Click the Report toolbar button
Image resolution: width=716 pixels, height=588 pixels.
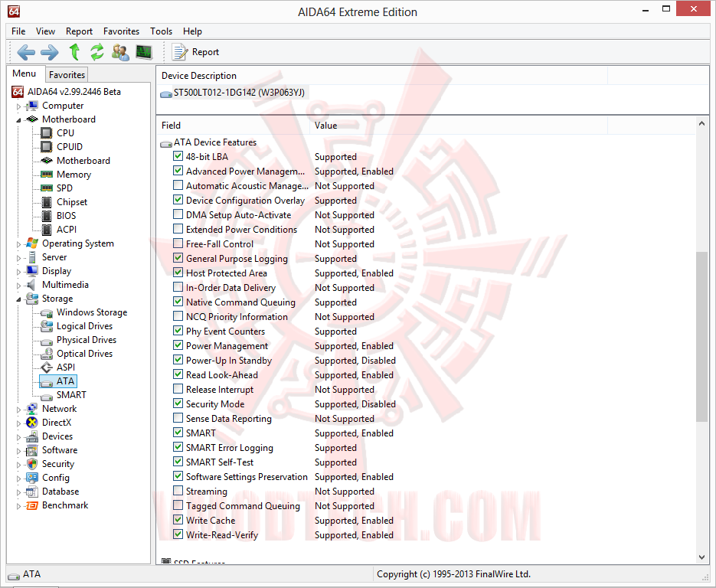pos(195,52)
